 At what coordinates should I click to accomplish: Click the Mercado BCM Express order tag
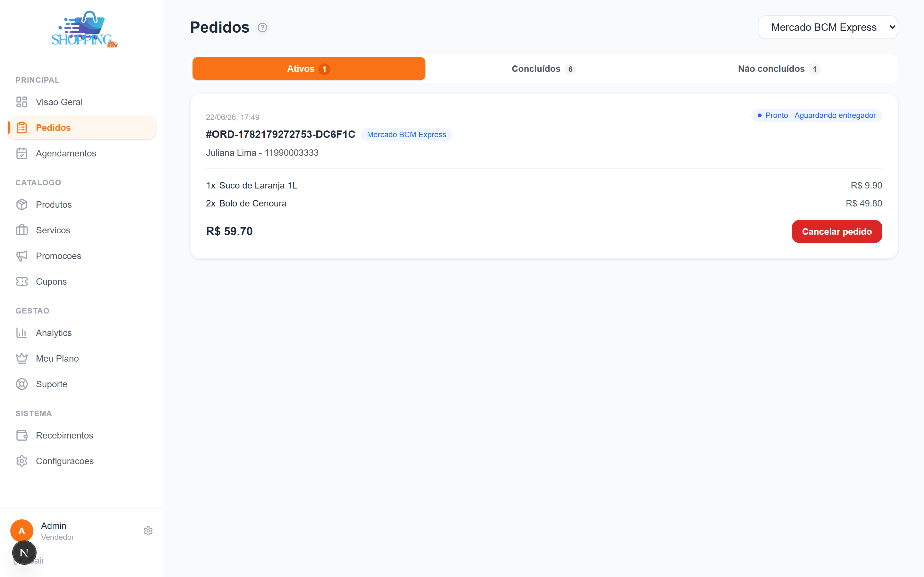pos(406,135)
